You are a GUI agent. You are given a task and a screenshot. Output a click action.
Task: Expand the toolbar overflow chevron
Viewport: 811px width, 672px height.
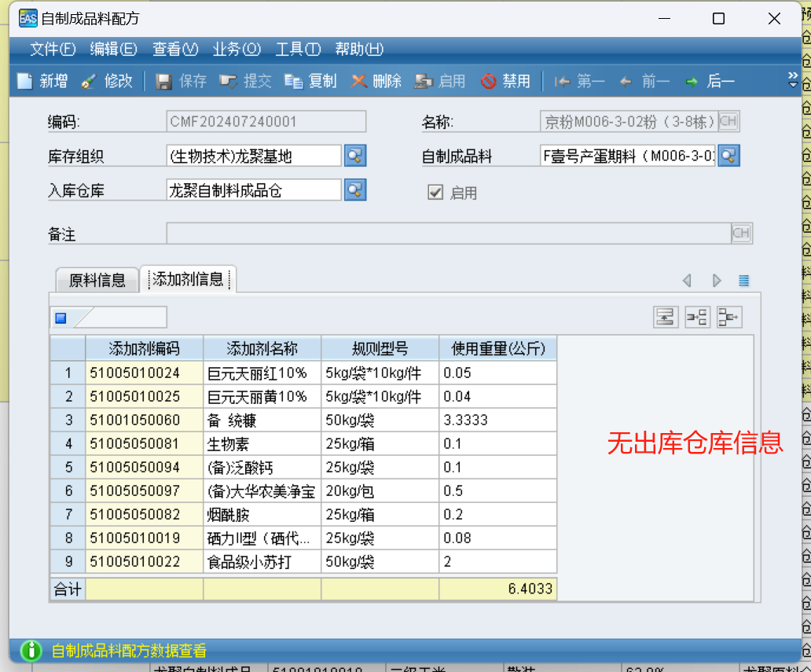[793, 79]
